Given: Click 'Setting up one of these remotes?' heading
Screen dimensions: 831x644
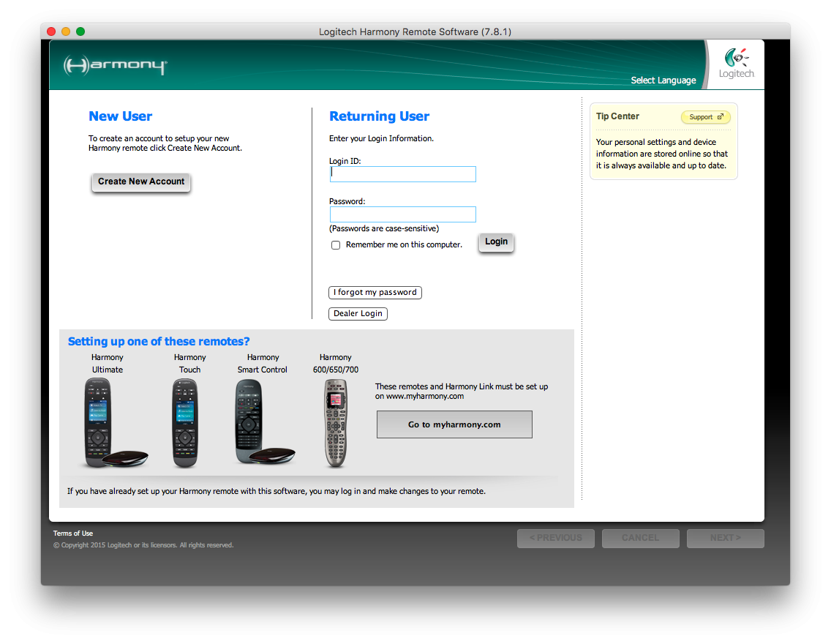Looking at the screenshot, I should [x=159, y=341].
